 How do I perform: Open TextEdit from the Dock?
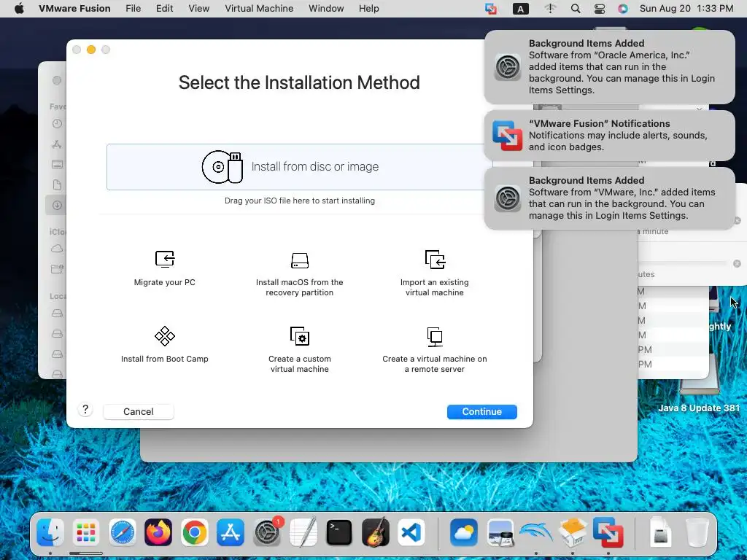click(303, 532)
